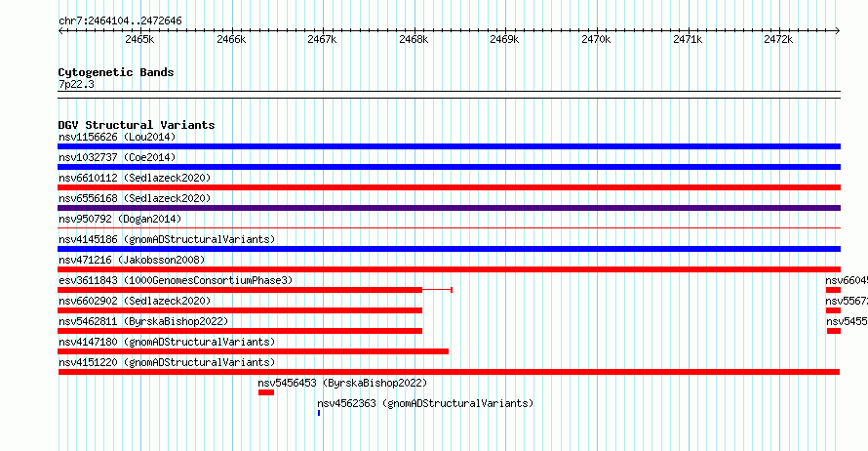Click the 2469k ruler tick

[x=505, y=39]
